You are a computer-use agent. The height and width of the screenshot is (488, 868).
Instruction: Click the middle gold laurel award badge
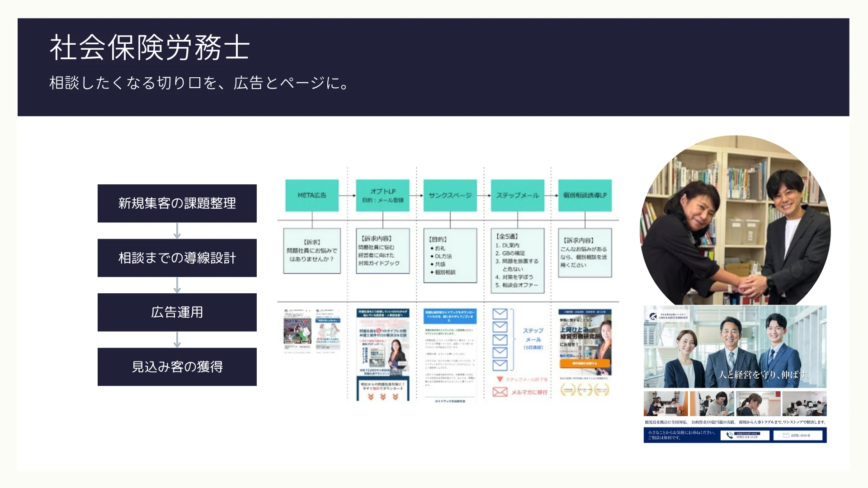pyautogui.click(x=585, y=389)
